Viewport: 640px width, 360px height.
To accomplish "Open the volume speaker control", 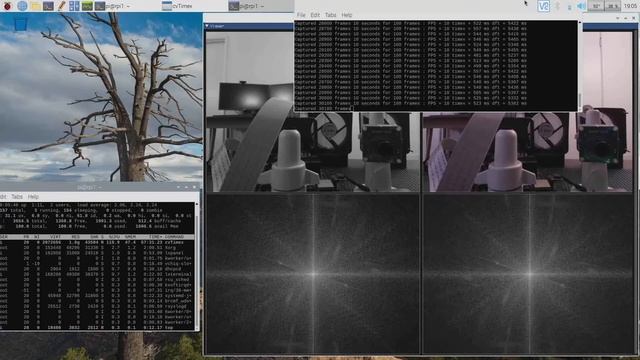I will (x=581, y=6).
